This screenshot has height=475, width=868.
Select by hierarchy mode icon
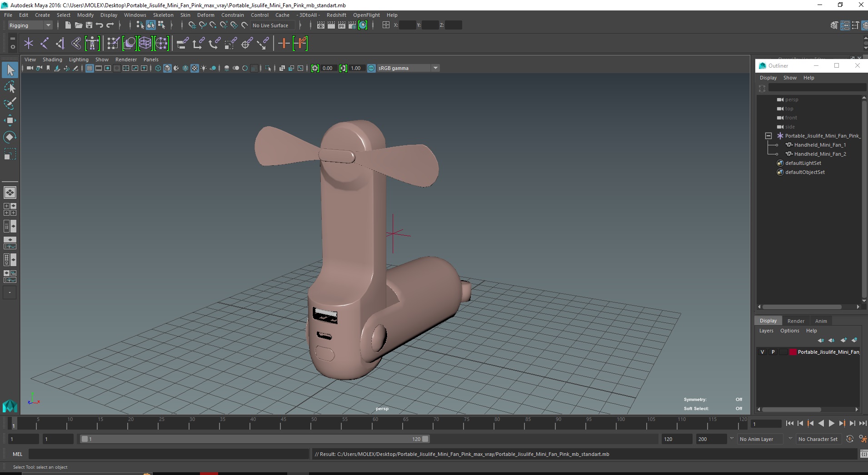tap(140, 25)
